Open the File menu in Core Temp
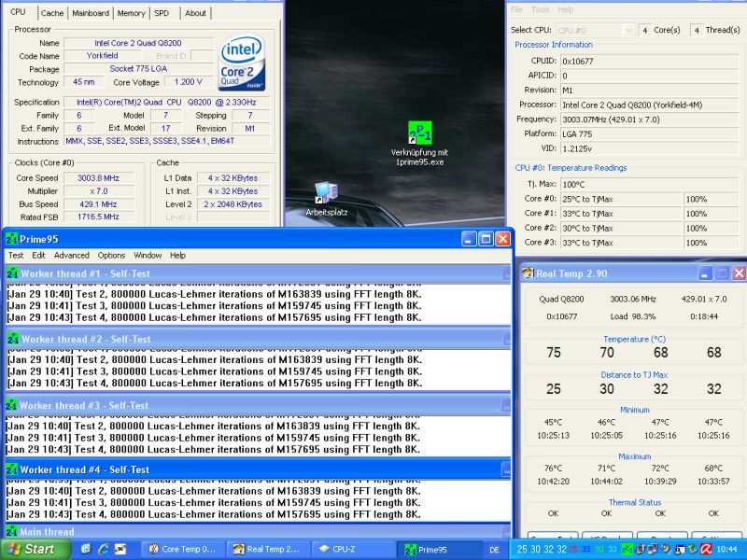747x560 pixels. pyautogui.click(x=516, y=9)
